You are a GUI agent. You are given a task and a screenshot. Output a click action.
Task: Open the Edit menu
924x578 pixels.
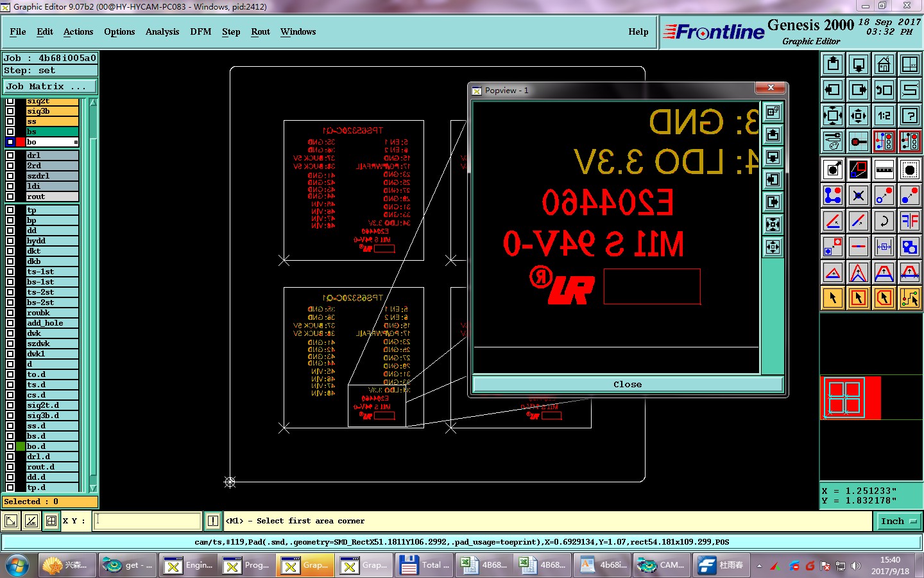click(x=45, y=31)
